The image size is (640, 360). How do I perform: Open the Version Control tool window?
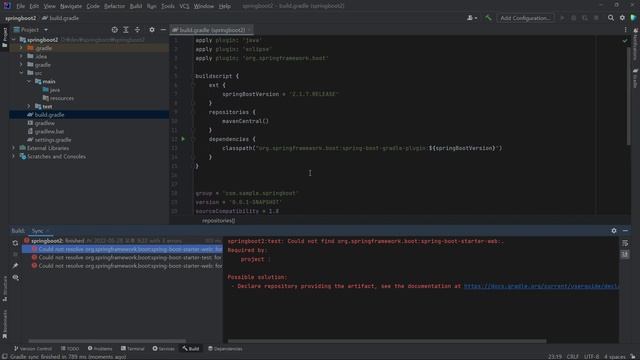click(x=33, y=349)
